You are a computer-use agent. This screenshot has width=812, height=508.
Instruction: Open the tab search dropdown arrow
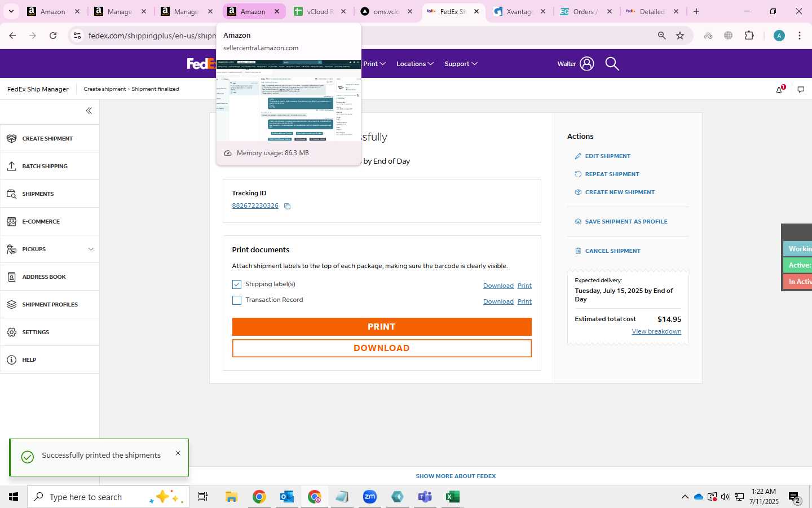11,11
